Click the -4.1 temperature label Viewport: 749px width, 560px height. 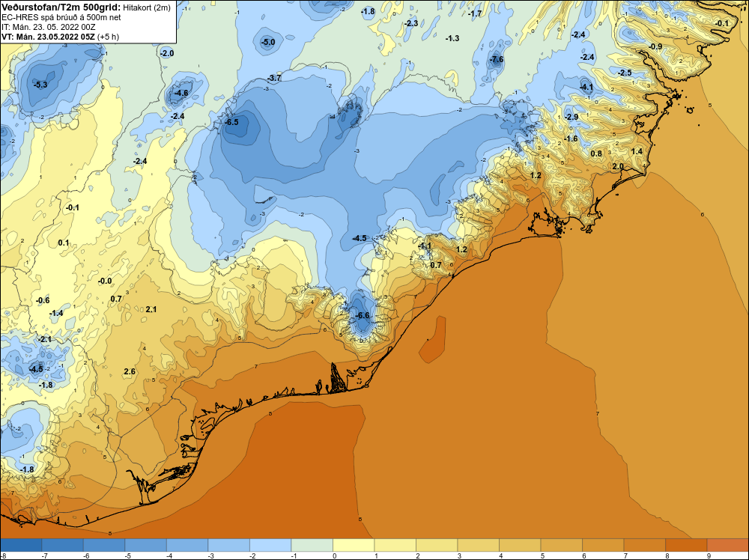586,88
